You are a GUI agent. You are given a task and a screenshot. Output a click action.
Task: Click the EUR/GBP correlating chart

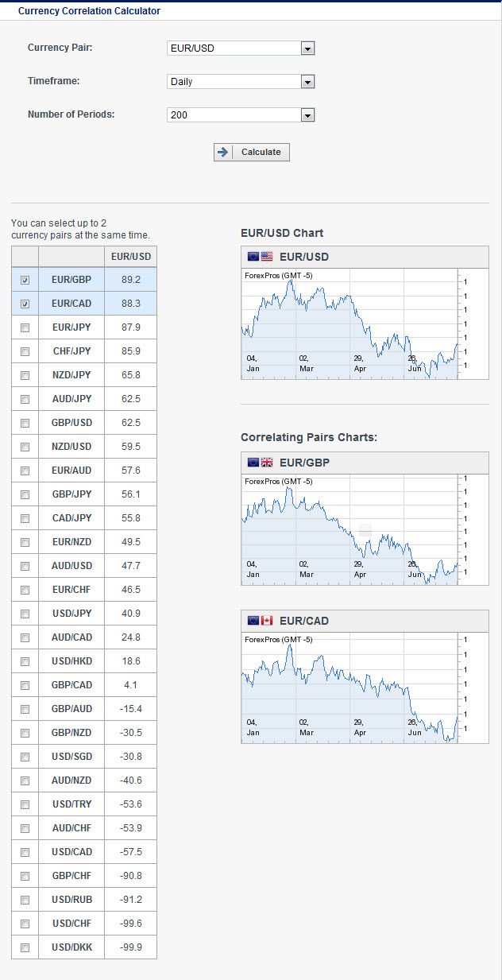pos(349,530)
